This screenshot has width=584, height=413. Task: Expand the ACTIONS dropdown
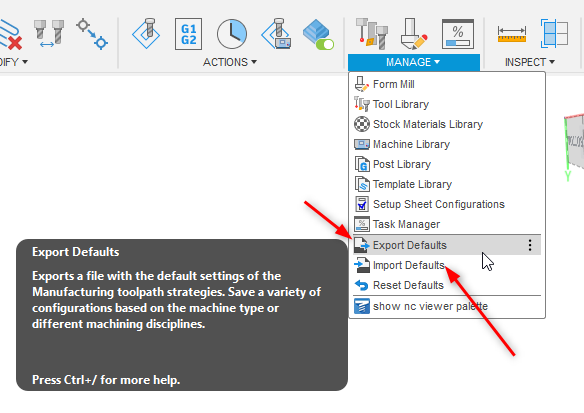[x=230, y=62]
